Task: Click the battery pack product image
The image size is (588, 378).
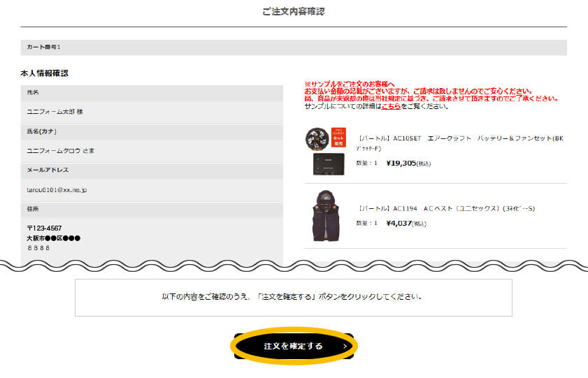Action: tap(329, 164)
